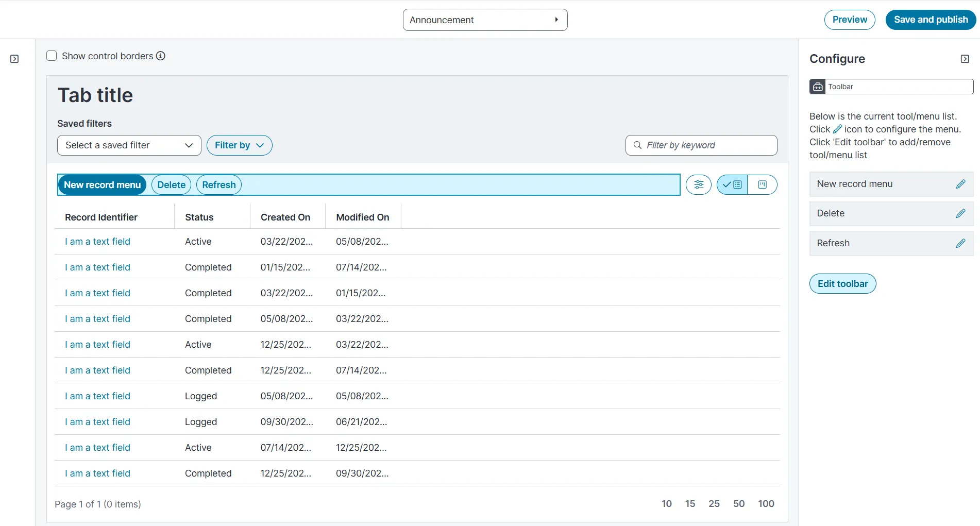
Task: Click the Preview button
Action: 850,20
